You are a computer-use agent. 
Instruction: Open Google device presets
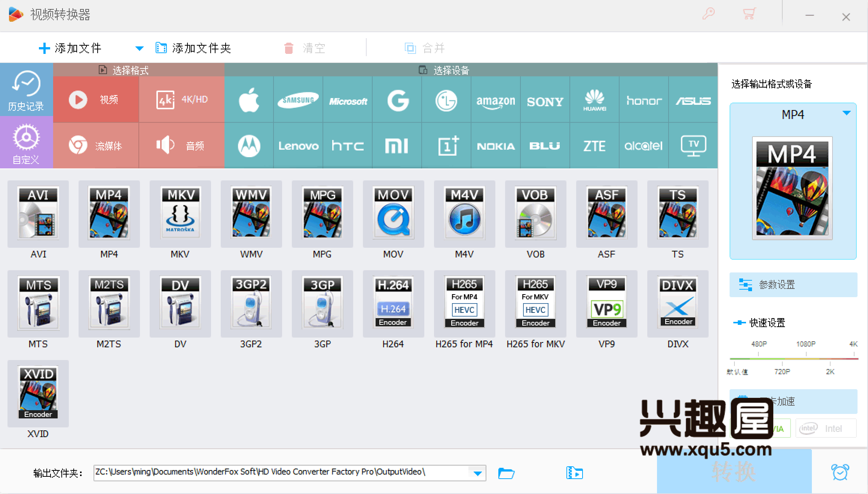pos(397,100)
